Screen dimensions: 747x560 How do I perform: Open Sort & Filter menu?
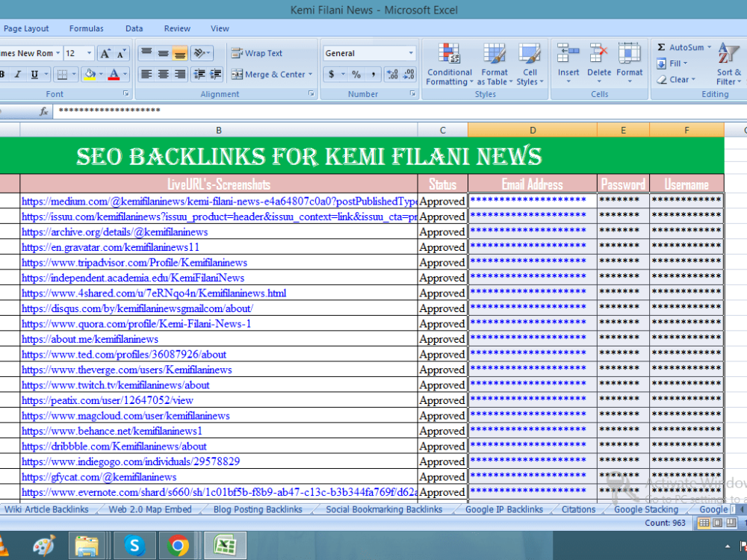[729, 64]
